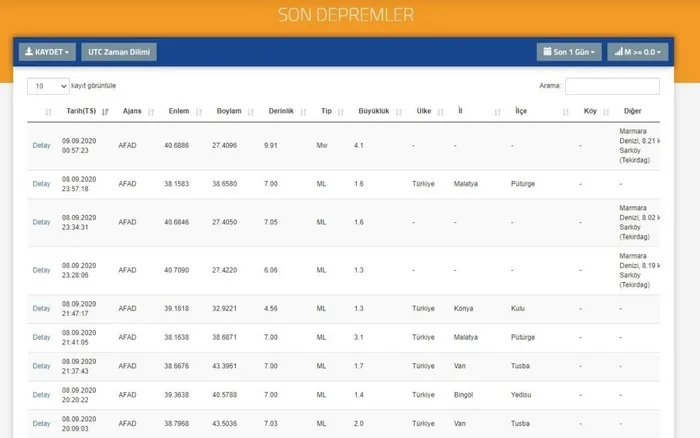
Task: Click the date 09.09.2020 00:57:23
Action: coord(79,146)
